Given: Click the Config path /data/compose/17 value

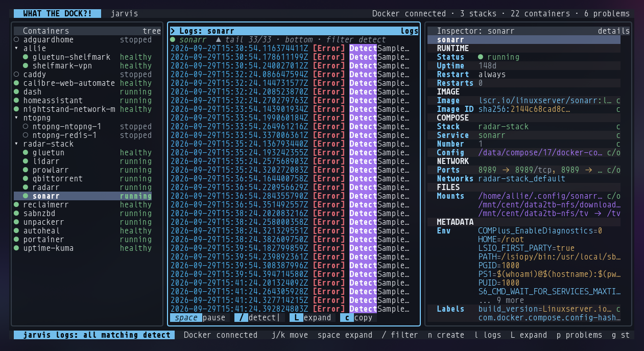Looking at the screenshot, I should tap(540, 153).
